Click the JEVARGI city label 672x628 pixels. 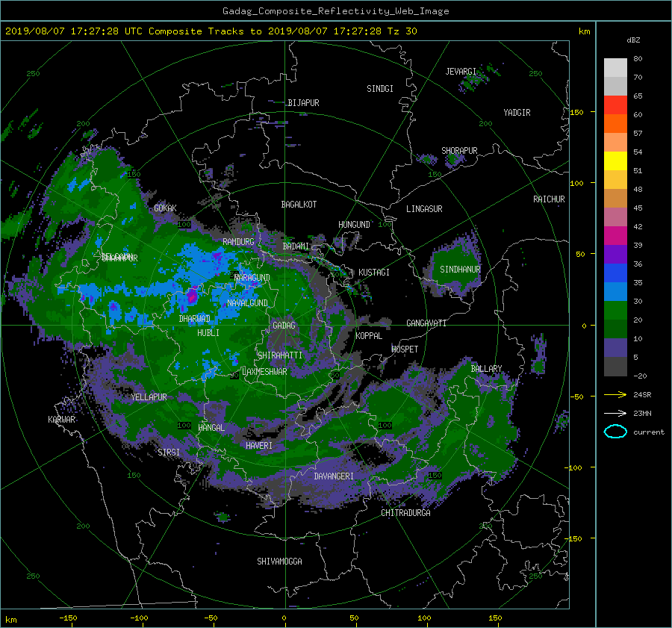pyautogui.click(x=461, y=72)
